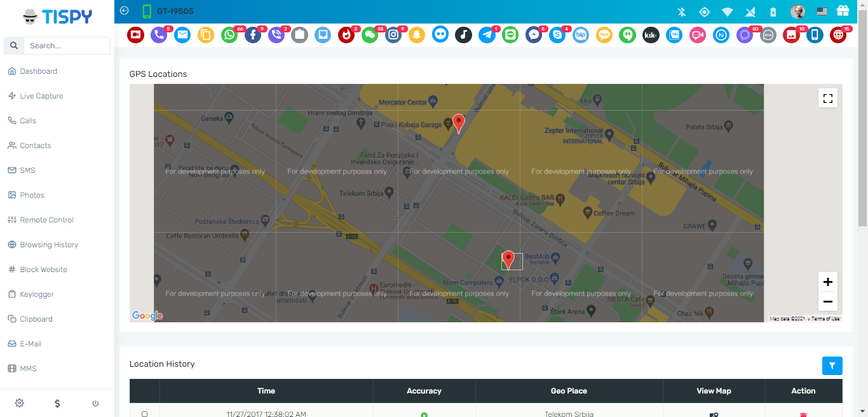
Task: Open the yellow KakaoTalk icon
Action: (x=604, y=35)
